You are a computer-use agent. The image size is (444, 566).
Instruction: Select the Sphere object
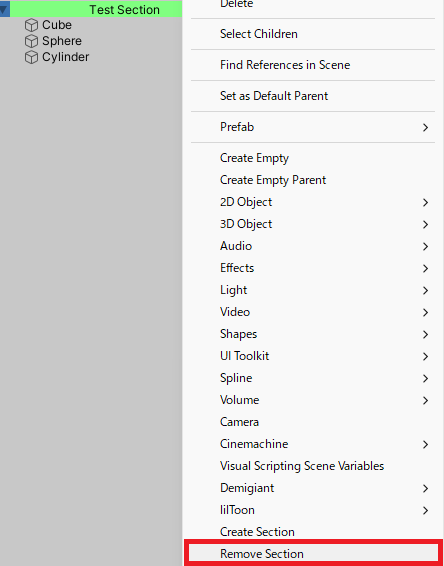click(x=62, y=41)
